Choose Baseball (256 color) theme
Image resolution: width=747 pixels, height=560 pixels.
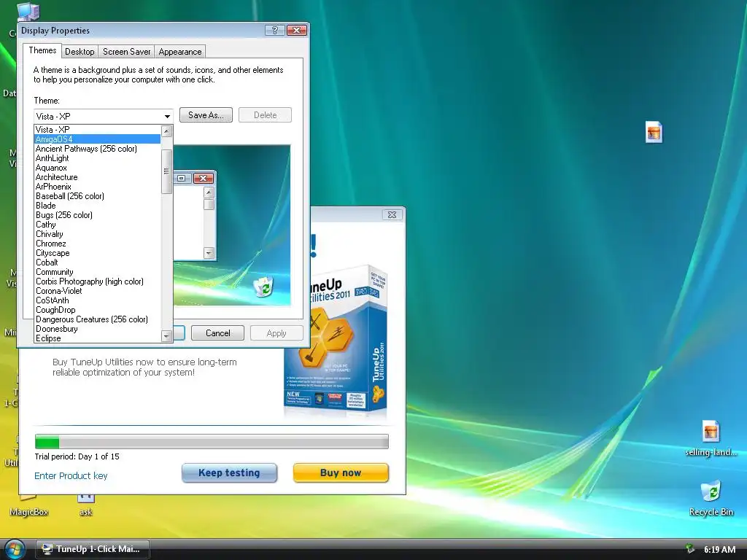tap(98, 196)
